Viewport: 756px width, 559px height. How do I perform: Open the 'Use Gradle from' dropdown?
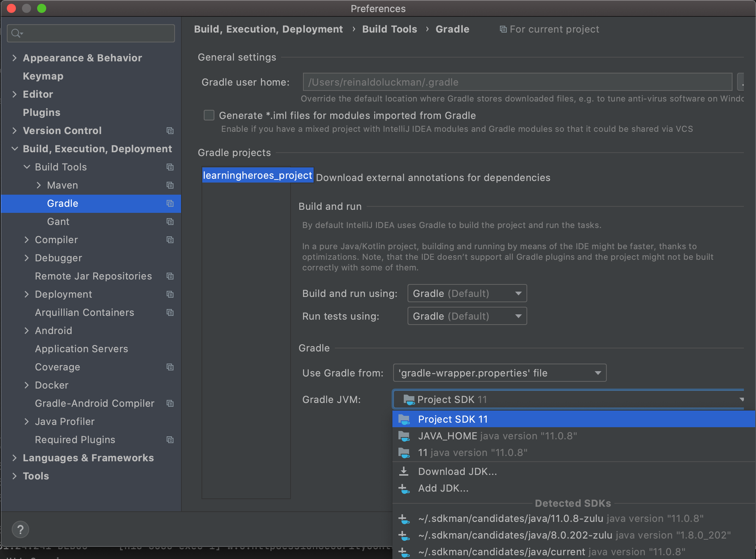tap(499, 373)
